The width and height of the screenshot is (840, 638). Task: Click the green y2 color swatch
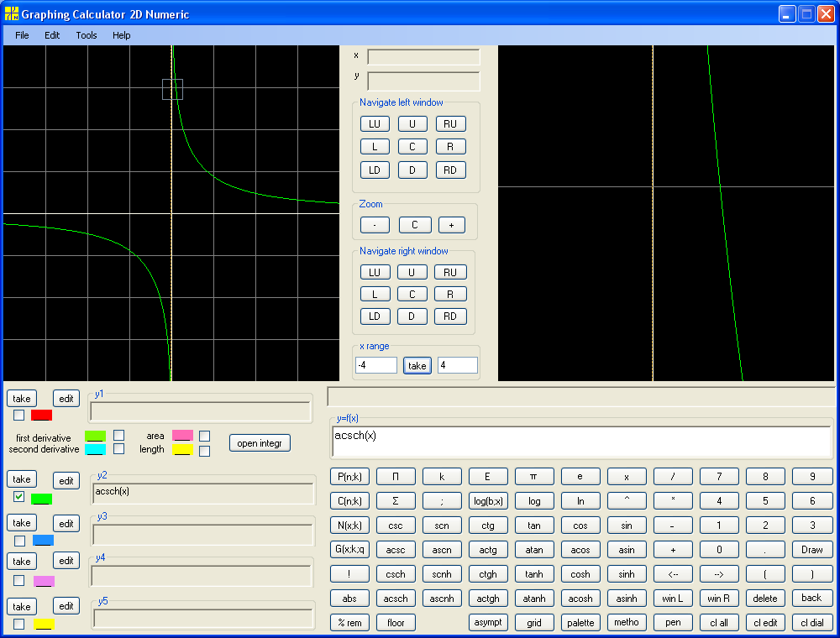point(41,499)
